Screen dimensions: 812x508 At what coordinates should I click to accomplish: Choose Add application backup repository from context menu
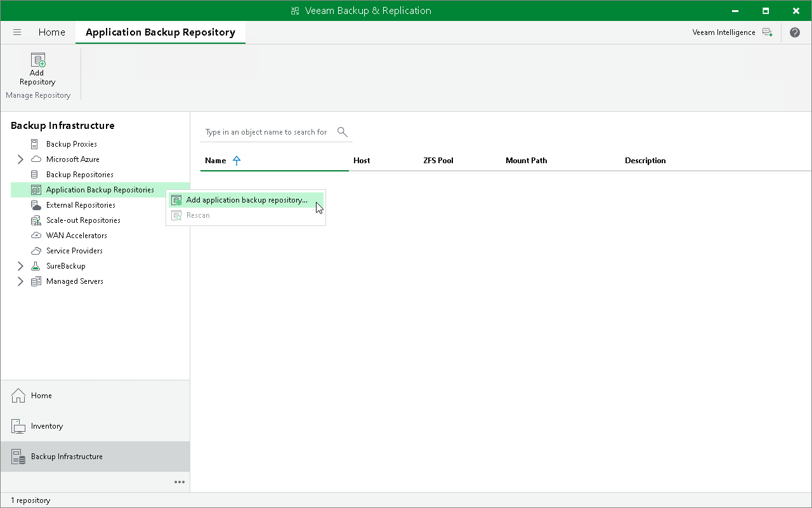pos(246,200)
